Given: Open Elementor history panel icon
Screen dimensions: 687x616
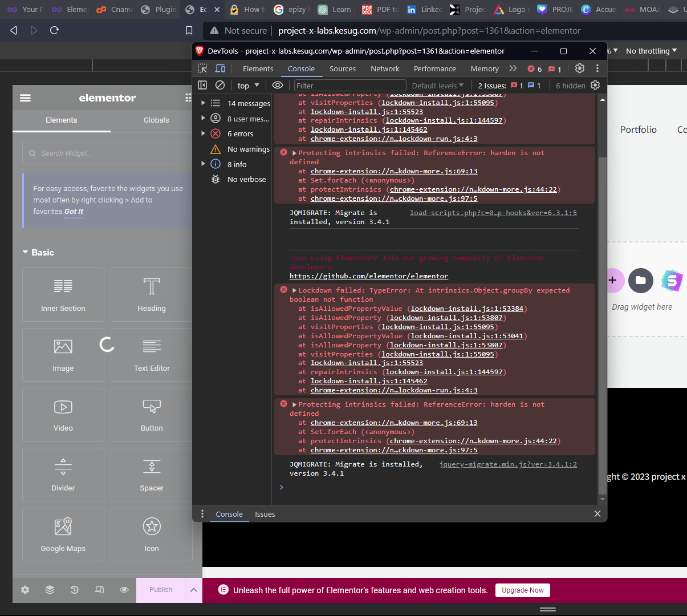Looking at the screenshot, I should point(75,590).
